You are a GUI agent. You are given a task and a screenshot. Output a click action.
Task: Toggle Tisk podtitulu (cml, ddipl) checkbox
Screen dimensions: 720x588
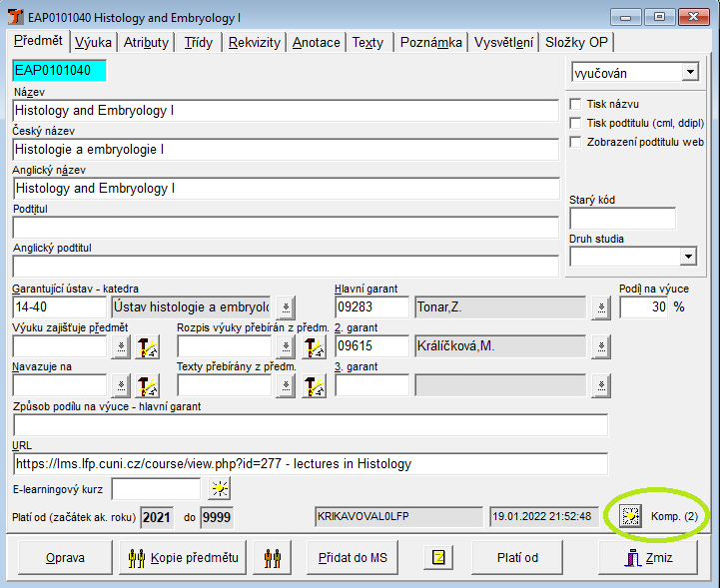pos(575,123)
